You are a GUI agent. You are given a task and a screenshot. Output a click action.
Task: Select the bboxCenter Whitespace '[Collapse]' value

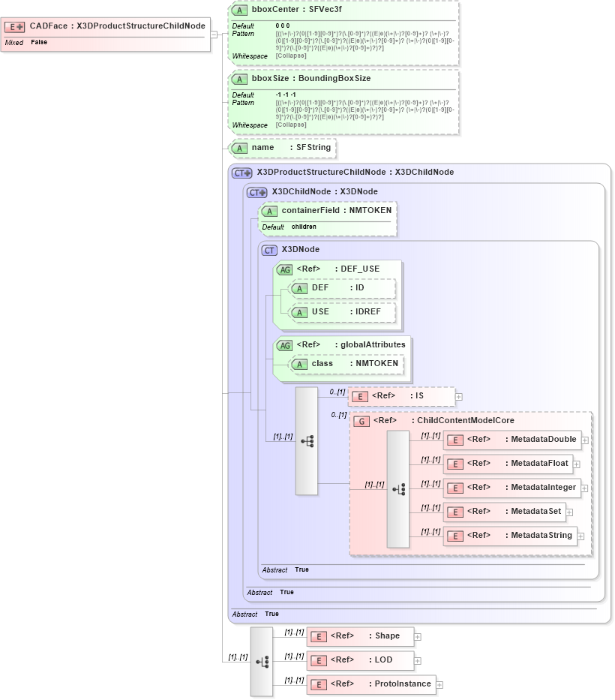pyautogui.click(x=291, y=56)
